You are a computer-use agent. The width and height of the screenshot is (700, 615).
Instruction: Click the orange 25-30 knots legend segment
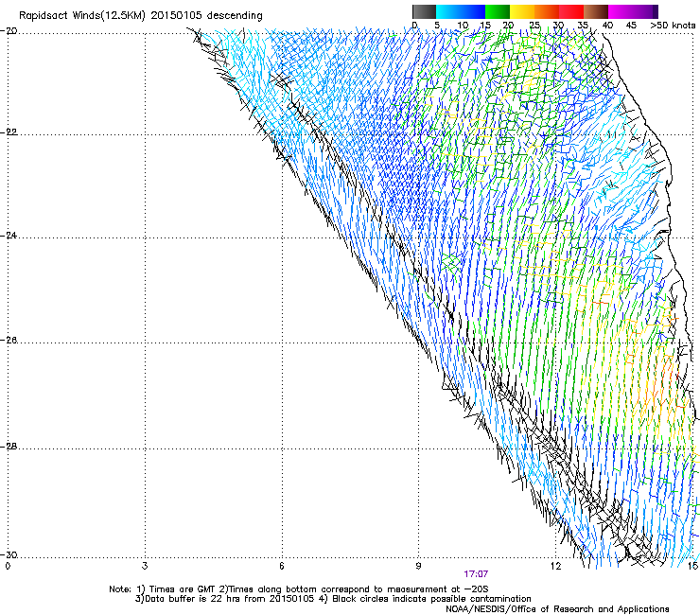[547, 11]
